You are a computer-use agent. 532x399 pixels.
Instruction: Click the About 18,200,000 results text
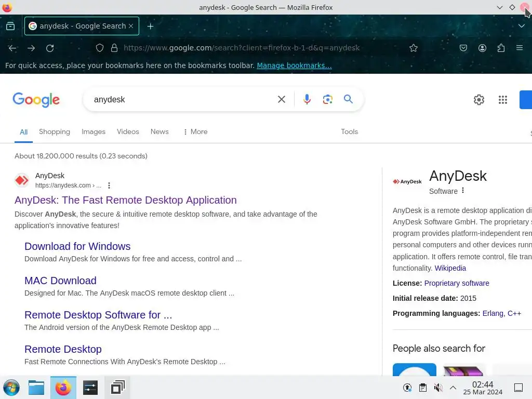pos(81,156)
